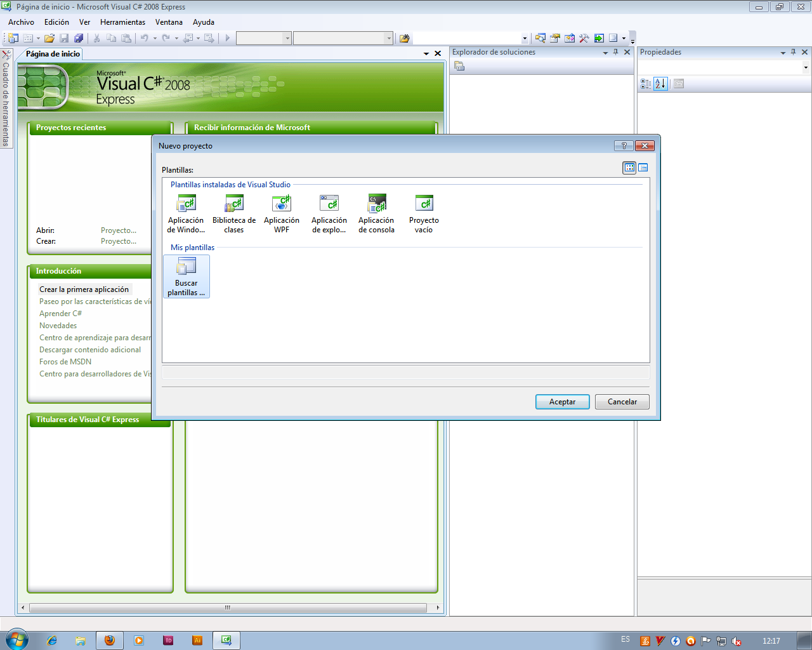Click the Cut scissors icon
Image resolution: width=812 pixels, height=650 pixels.
click(x=96, y=38)
